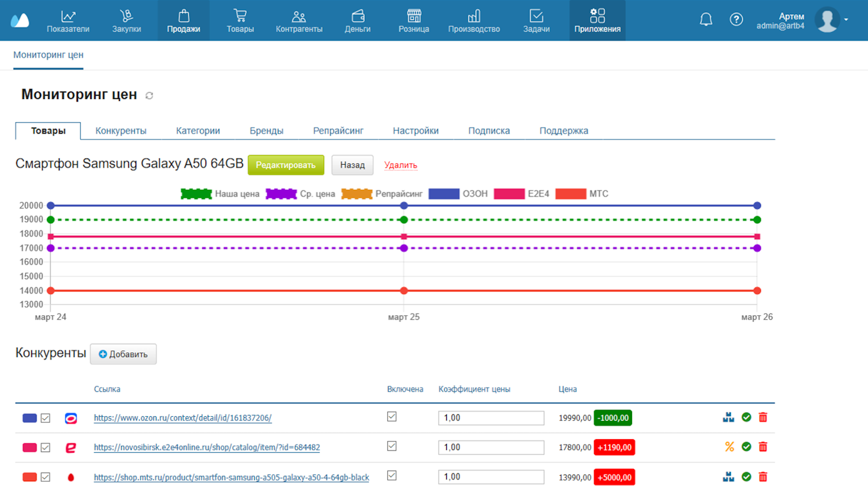Toggle Включена checkbox for the e2e4online link
The height and width of the screenshot is (488, 868).
[392, 446]
